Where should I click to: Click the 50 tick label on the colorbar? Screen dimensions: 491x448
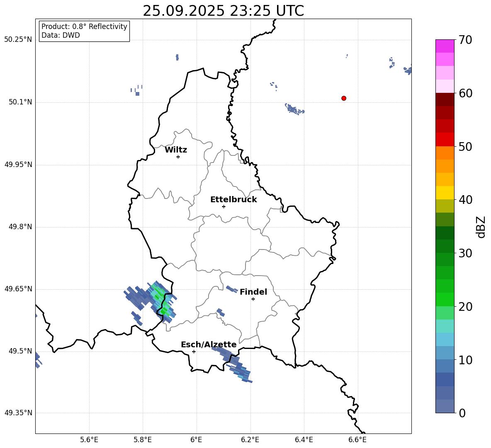tap(465, 146)
